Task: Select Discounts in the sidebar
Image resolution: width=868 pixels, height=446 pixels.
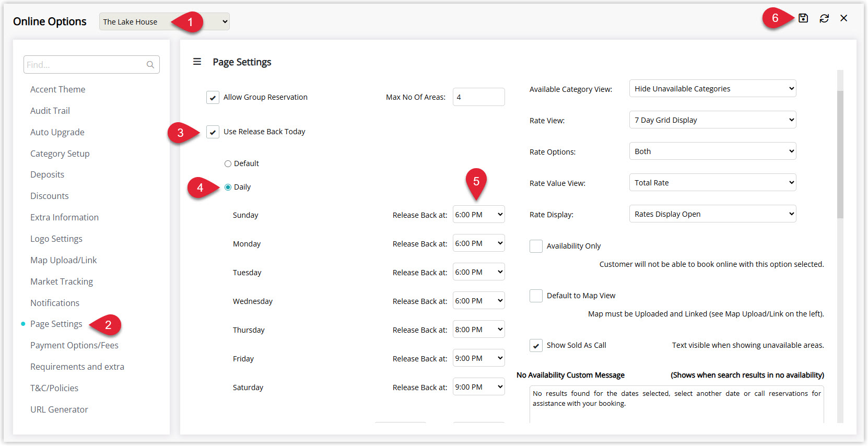Action: click(x=50, y=196)
